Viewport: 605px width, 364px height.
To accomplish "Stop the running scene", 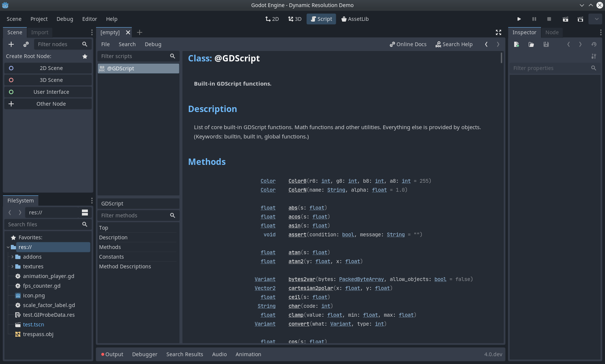I will tap(549, 19).
